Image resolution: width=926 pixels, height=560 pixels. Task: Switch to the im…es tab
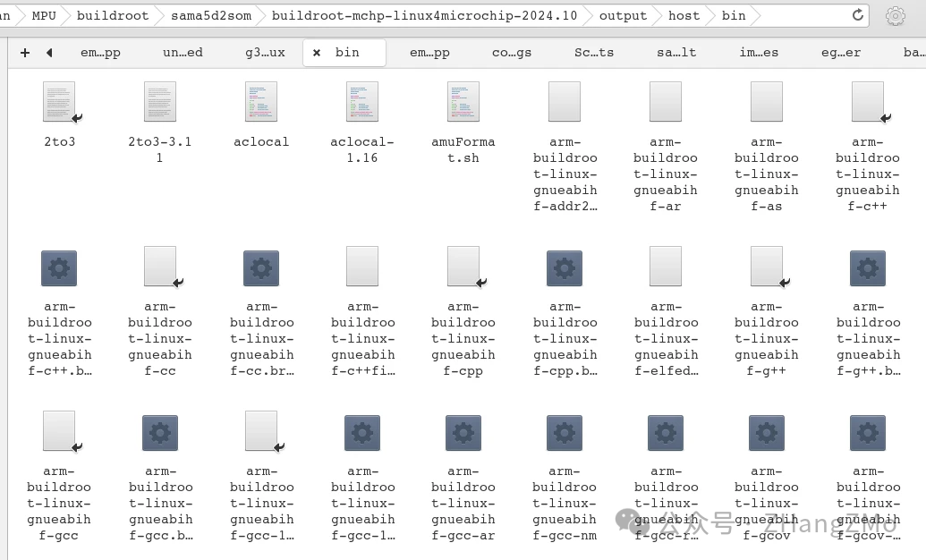click(759, 53)
